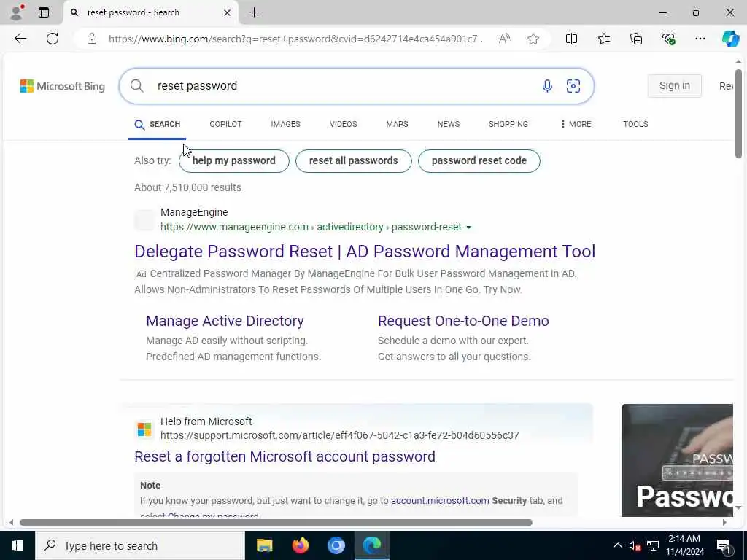Open Request One-to-One Demo link
747x560 pixels.
point(463,321)
